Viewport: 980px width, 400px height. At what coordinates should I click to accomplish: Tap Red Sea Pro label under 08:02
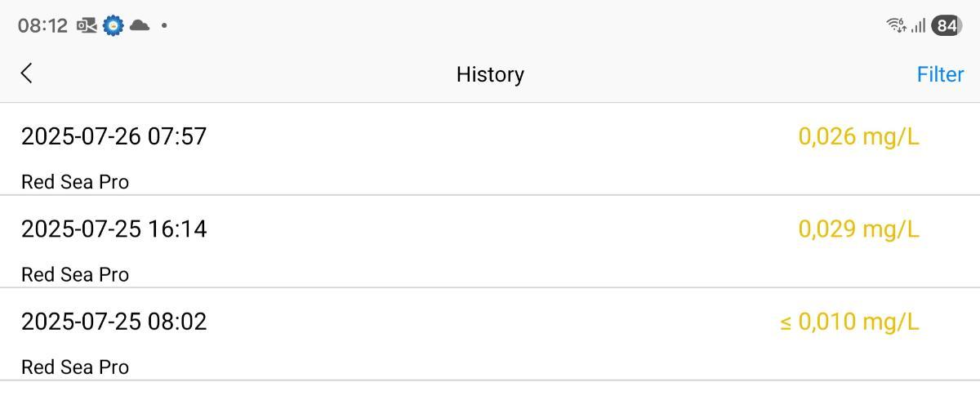75,367
